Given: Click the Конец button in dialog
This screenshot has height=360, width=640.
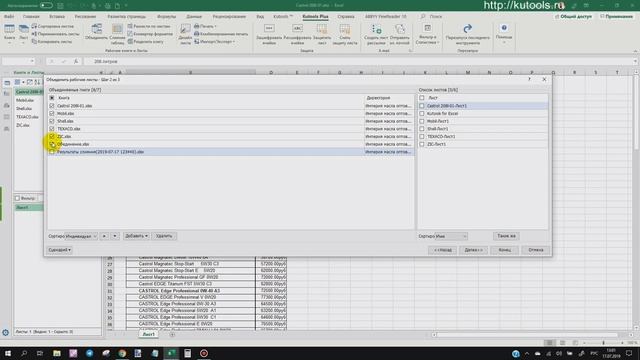Looking at the screenshot, I should [x=504, y=250].
